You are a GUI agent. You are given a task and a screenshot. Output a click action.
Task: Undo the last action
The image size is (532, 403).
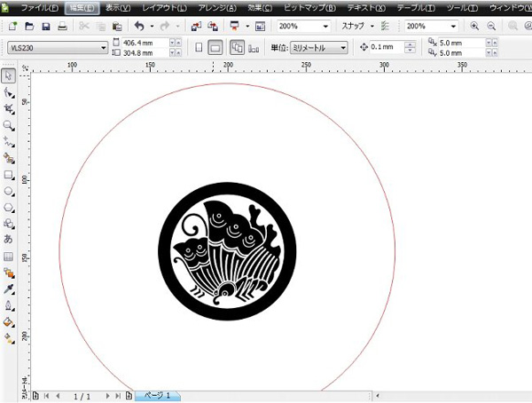point(139,26)
